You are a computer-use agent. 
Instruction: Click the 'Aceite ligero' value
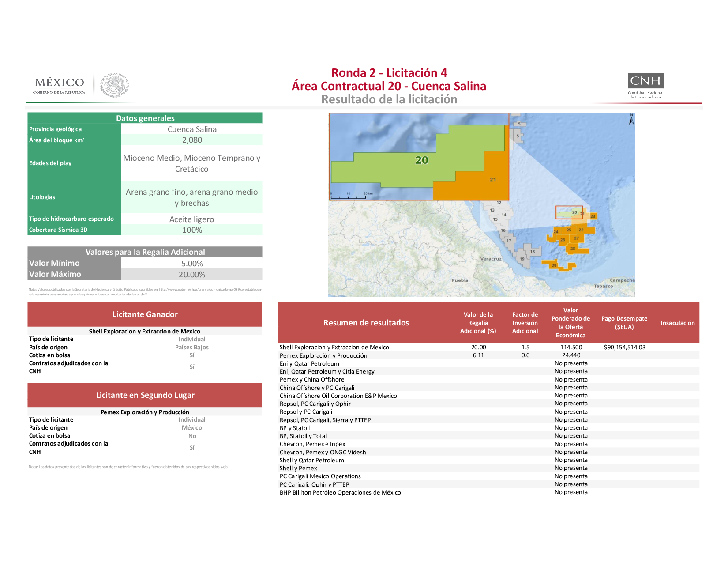192,219
